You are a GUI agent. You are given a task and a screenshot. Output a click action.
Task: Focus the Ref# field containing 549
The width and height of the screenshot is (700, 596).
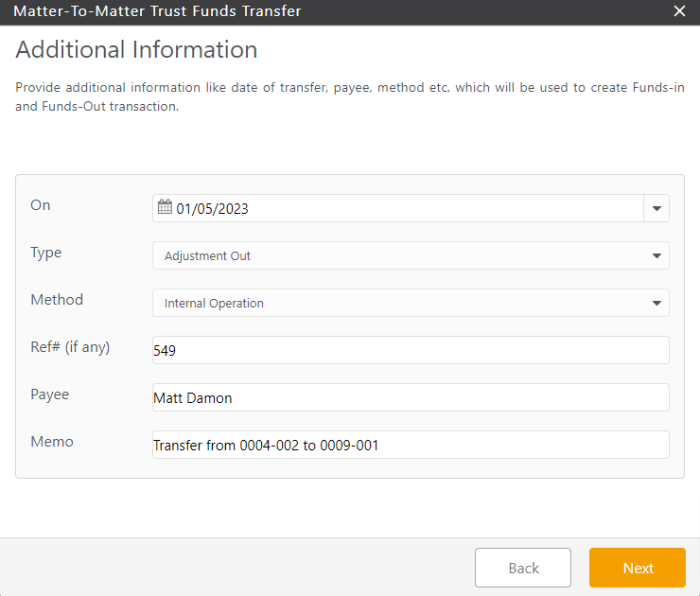411,350
